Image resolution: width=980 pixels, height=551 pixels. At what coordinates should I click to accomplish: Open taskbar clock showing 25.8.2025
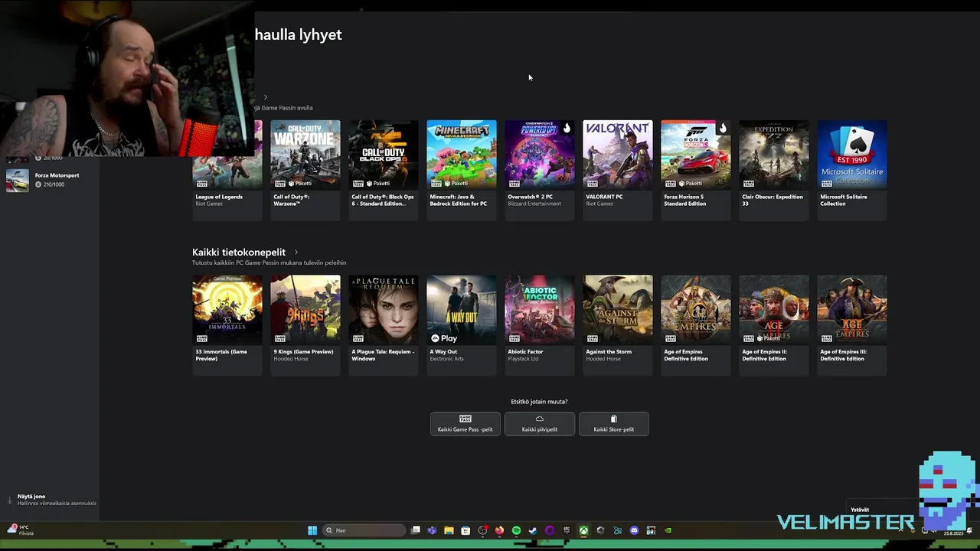[x=954, y=533]
